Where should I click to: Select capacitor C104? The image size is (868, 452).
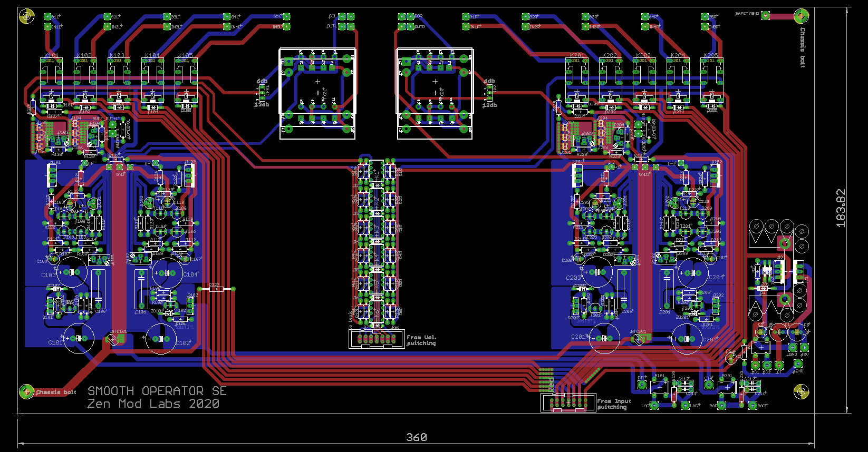168,273
